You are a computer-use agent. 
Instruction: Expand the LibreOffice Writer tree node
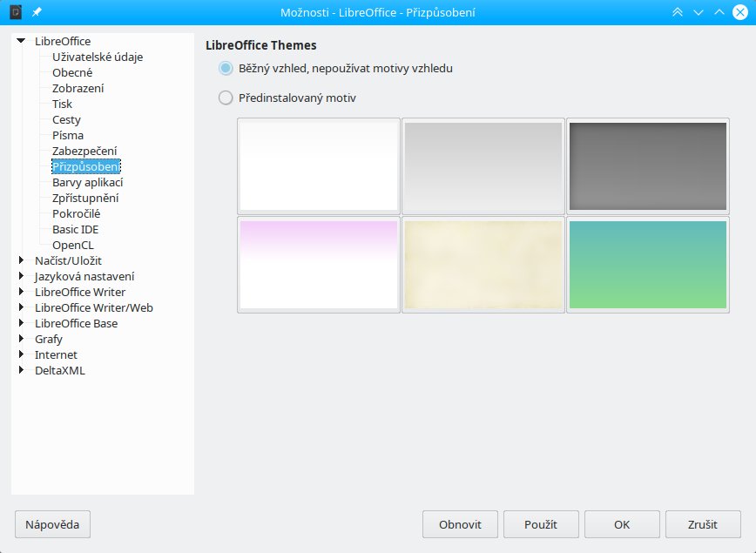pyautogui.click(x=21, y=292)
